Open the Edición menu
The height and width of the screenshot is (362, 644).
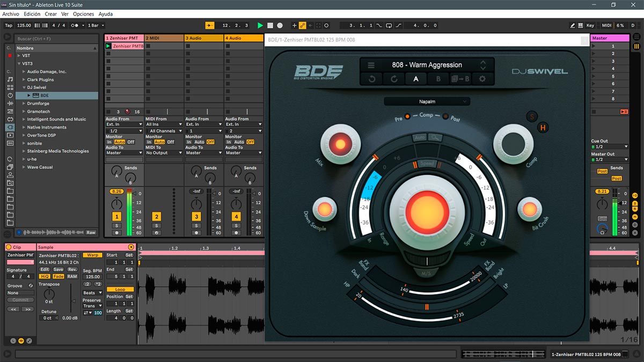32,14
